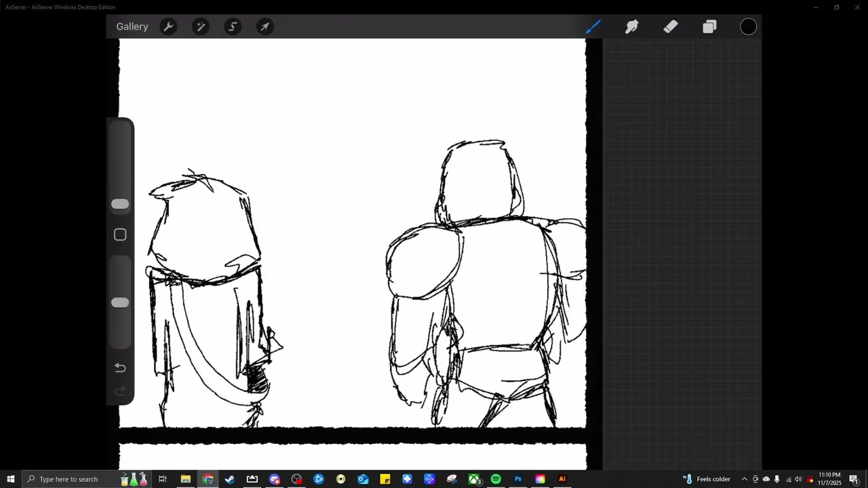
Task: Open the clock showing 11:10 PM
Action: click(829, 479)
